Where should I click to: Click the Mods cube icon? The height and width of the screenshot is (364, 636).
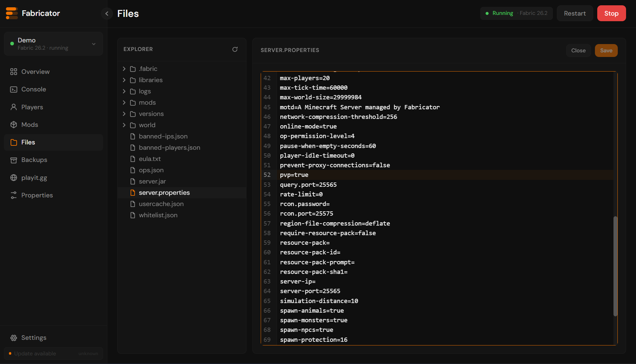[x=14, y=125]
